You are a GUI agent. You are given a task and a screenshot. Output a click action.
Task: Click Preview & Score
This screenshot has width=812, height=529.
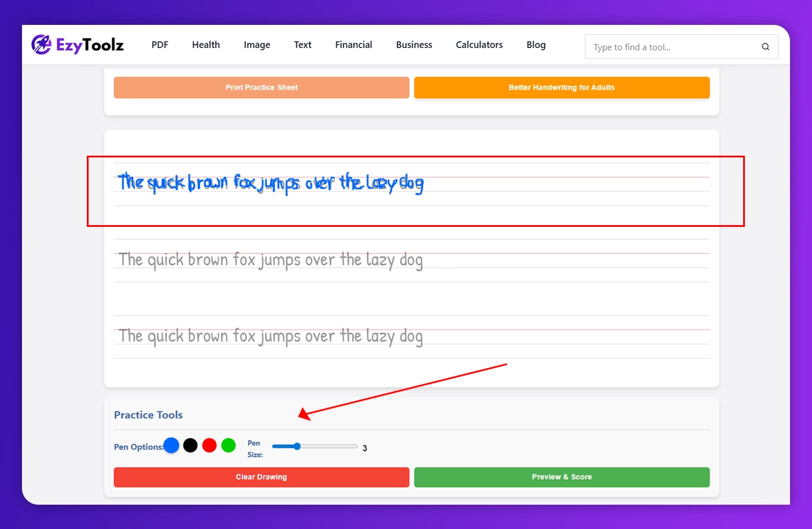[561, 477]
